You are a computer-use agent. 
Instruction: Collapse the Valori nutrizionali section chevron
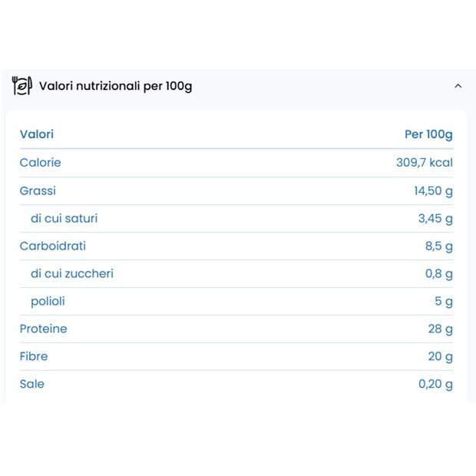[x=458, y=86]
